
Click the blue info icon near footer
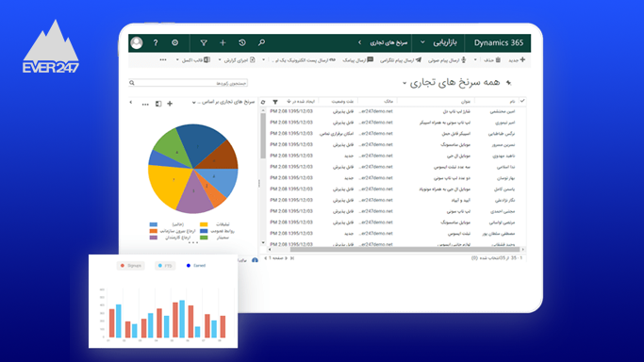(x=255, y=260)
